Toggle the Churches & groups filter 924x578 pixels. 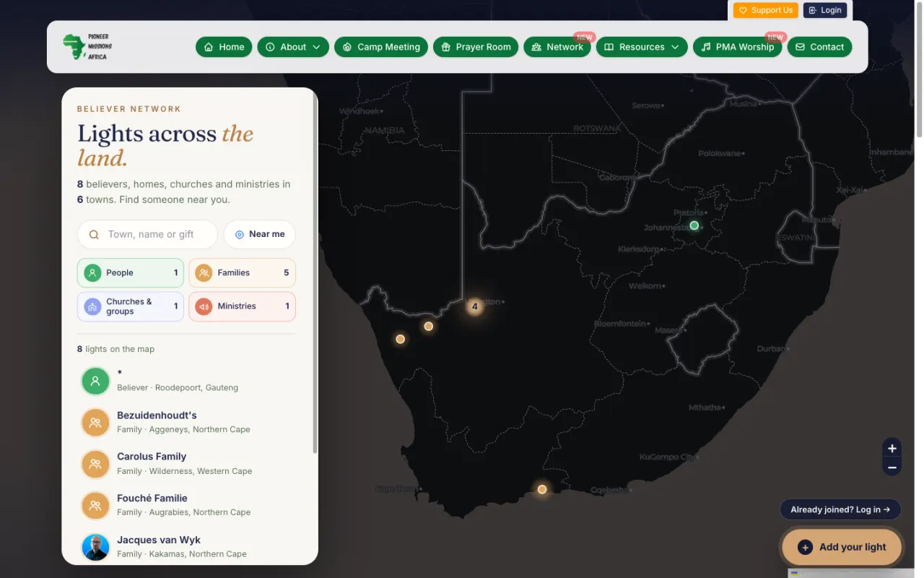coord(131,306)
